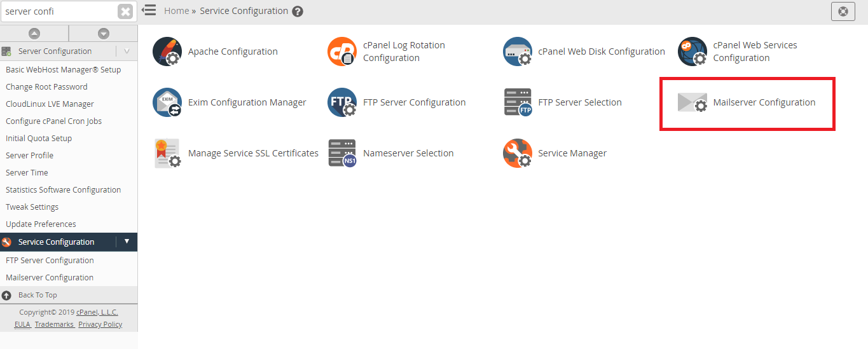Image resolution: width=868 pixels, height=349 pixels.
Task: Click FTP Server Selection label
Action: point(580,102)
